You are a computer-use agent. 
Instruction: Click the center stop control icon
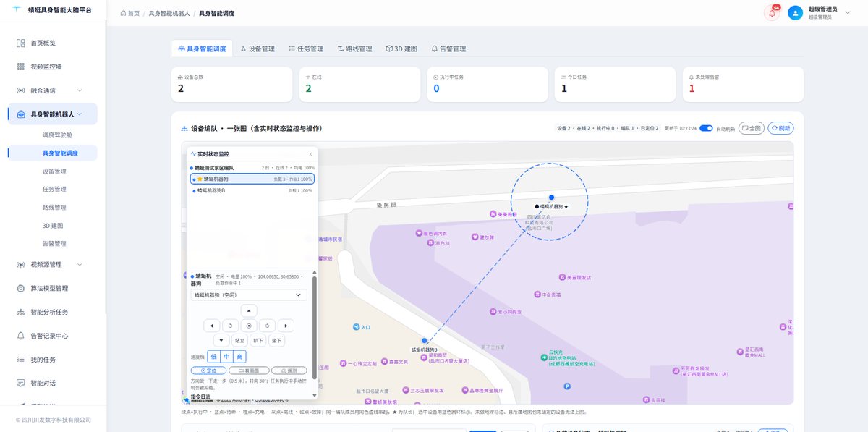249,326
